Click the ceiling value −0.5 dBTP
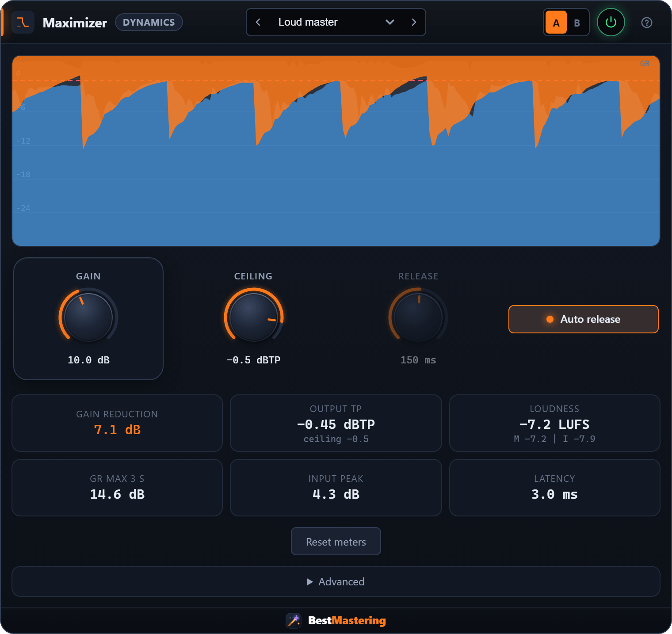The width and height of the screenshot is (672, 634). (254, 360)
